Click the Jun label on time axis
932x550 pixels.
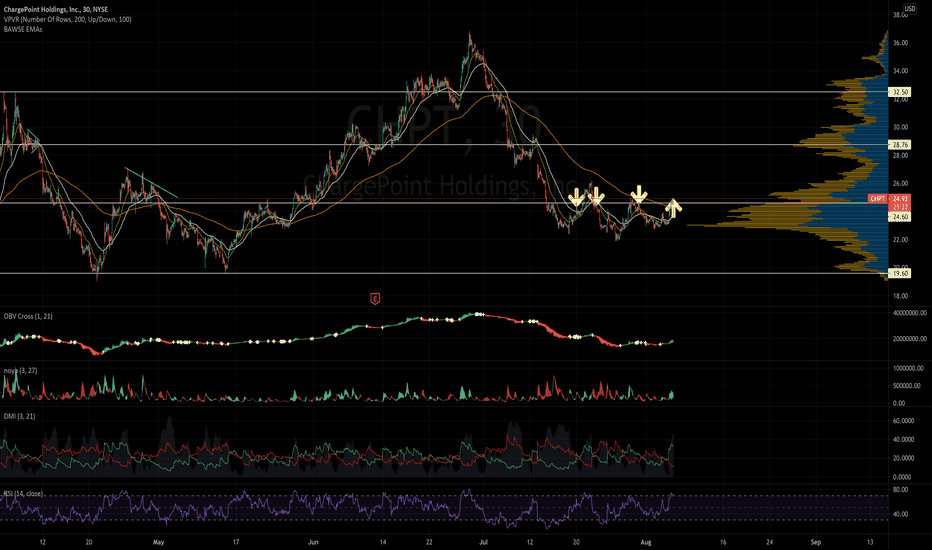[x=313, y=542]
